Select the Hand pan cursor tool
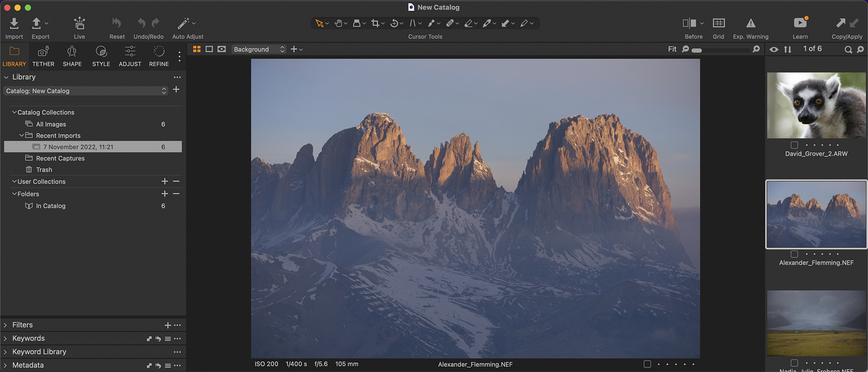 coord(339,23)
